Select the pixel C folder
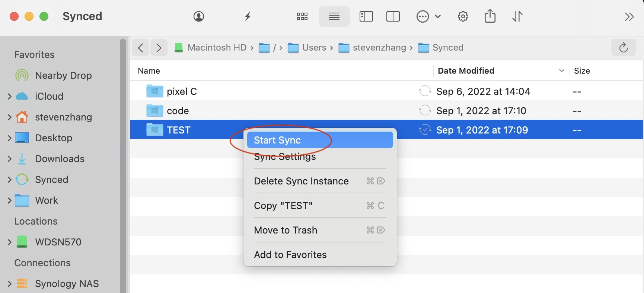The width and height of the screenshot is (644, 293). [x=387, y=91]
